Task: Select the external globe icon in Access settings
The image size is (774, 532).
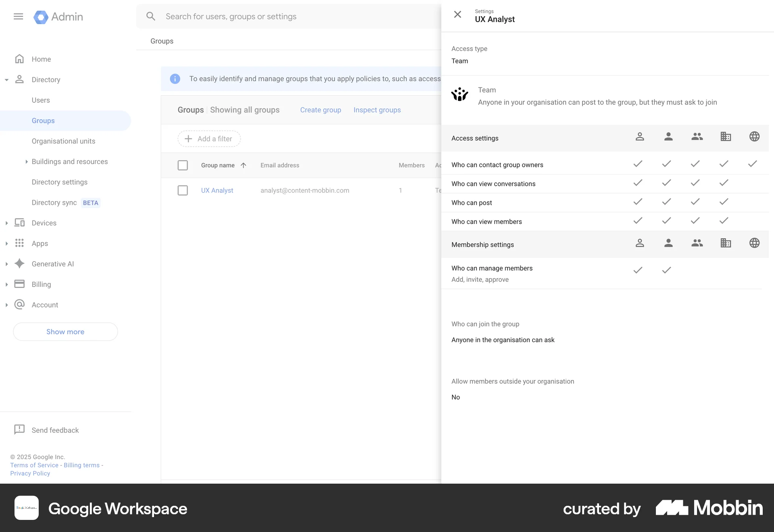Action: pos(754,137)
